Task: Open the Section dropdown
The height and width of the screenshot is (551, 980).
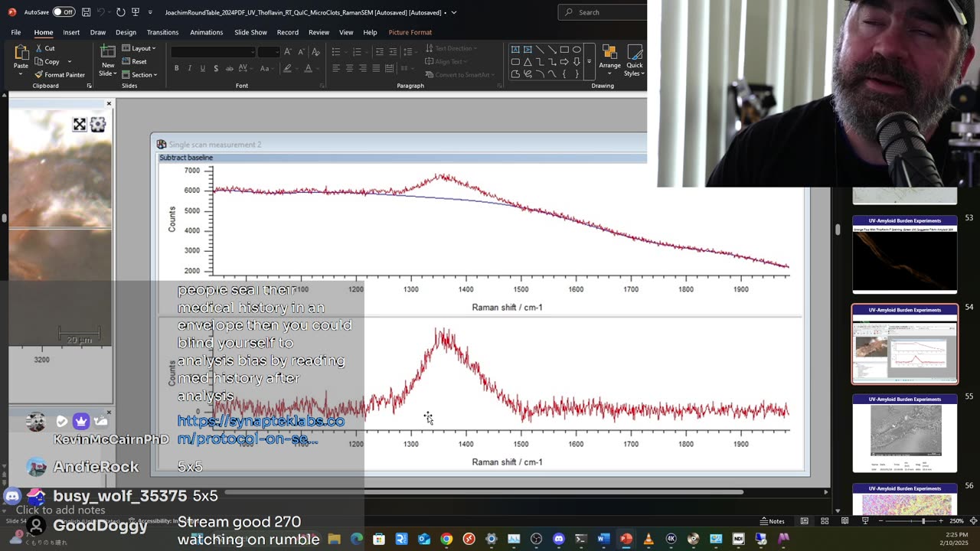Action: click(140, 74)
